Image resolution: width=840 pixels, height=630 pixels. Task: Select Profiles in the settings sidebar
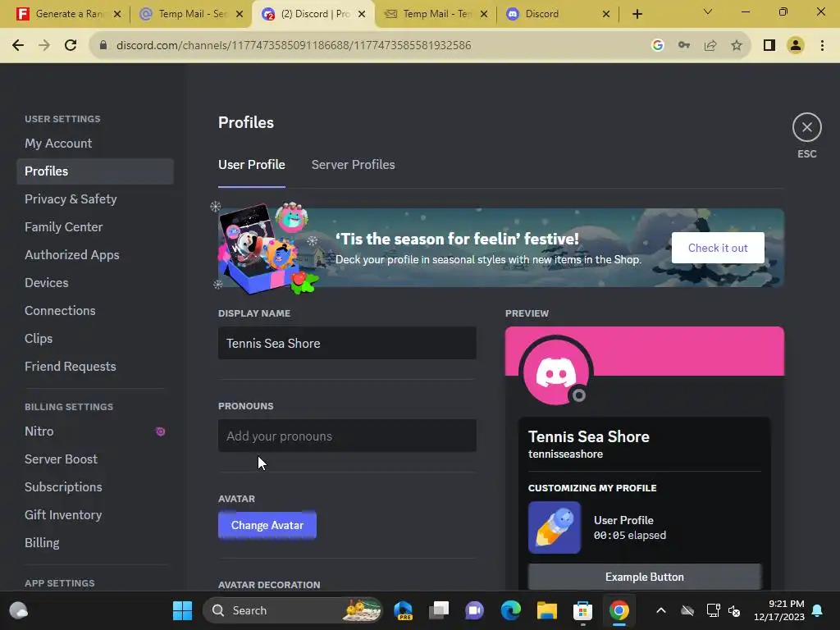[x=95, y=171]
